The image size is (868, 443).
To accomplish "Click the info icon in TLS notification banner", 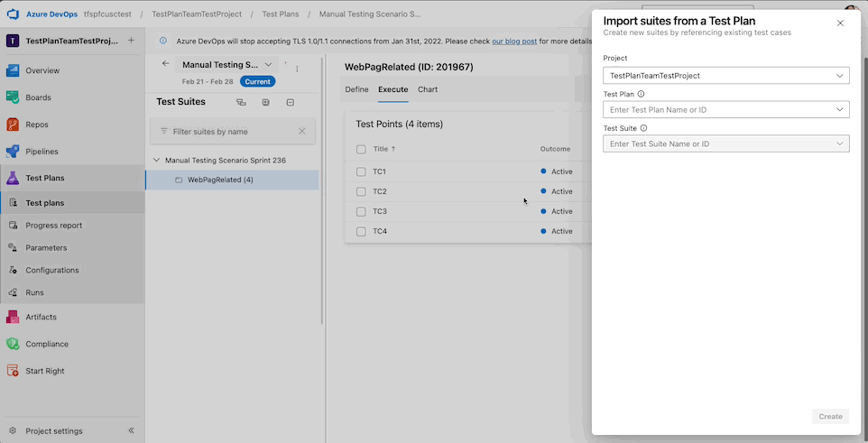I will point(163,41).
